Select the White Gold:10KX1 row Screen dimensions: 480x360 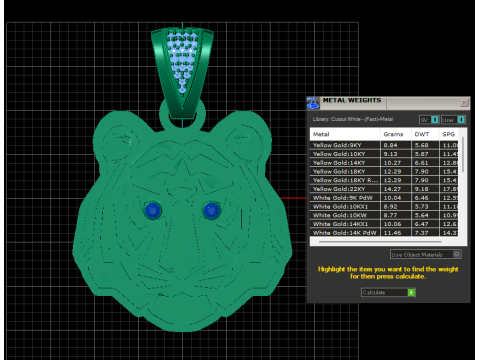(385, 206)
